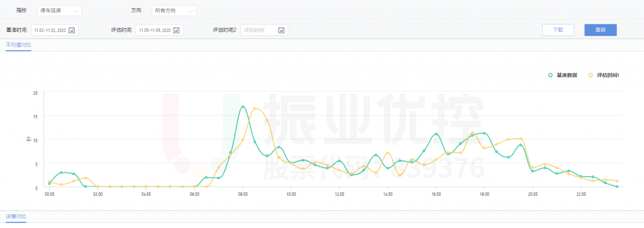
Task: Click the 查询 button
Action: click(x=601, y=30)
